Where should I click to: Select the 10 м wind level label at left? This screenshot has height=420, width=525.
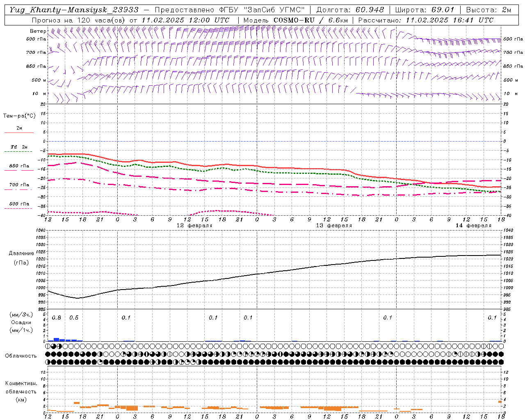click(x=39, y=94)
